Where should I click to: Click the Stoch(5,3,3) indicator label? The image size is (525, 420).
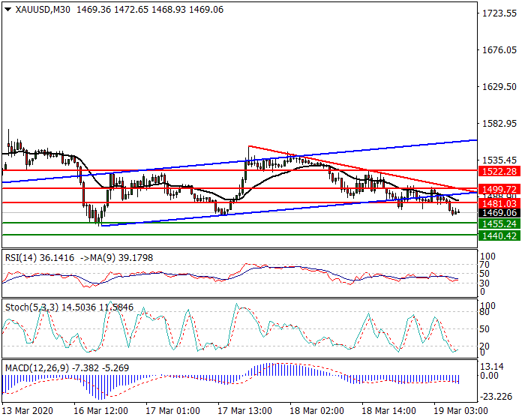click(x=31, y=307)
